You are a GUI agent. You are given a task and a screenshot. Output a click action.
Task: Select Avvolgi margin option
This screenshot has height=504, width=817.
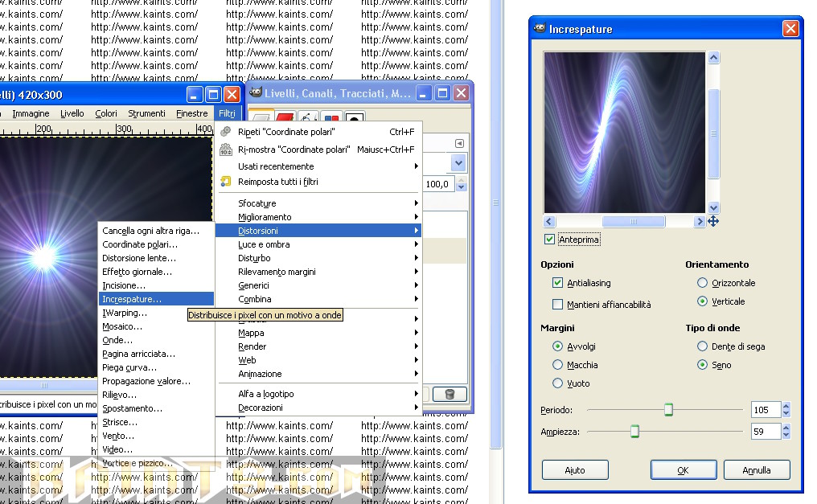coord(557,346)
